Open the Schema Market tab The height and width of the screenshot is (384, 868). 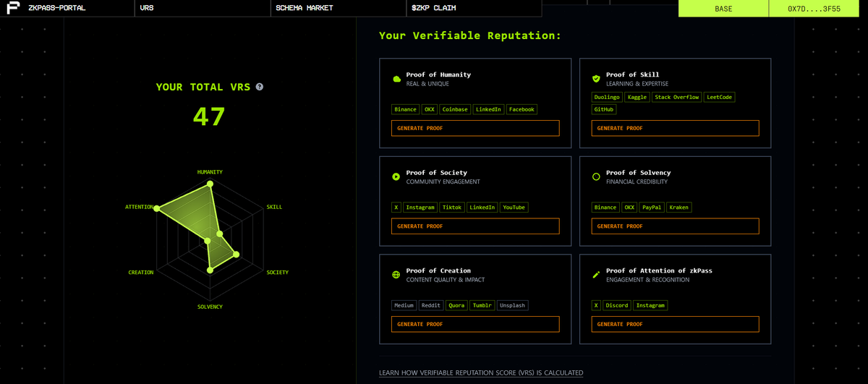click(339, 9)
